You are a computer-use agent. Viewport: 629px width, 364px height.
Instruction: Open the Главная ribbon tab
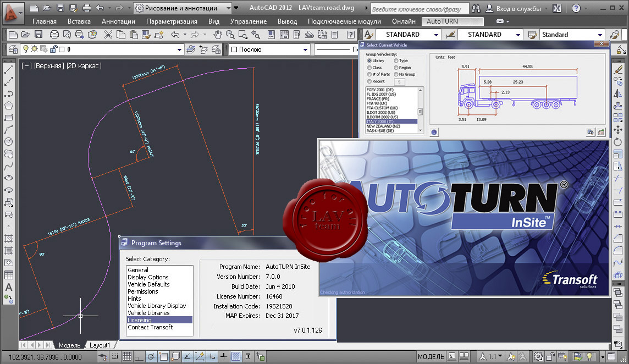(x=45, y=21)
